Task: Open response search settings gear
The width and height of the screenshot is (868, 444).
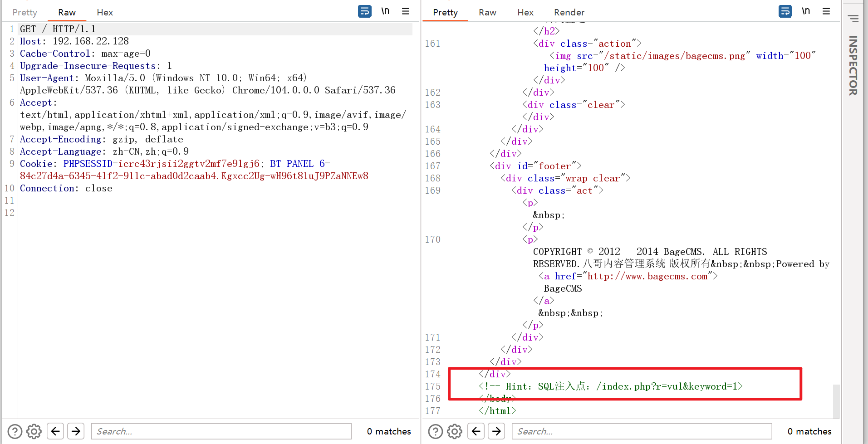Action: [x=455, y=431]
